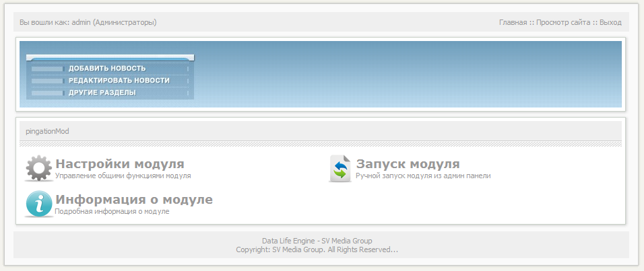Click the pingationMod panel title
Viewport: 644px width, 271px height.
click(x=47, y=132)
